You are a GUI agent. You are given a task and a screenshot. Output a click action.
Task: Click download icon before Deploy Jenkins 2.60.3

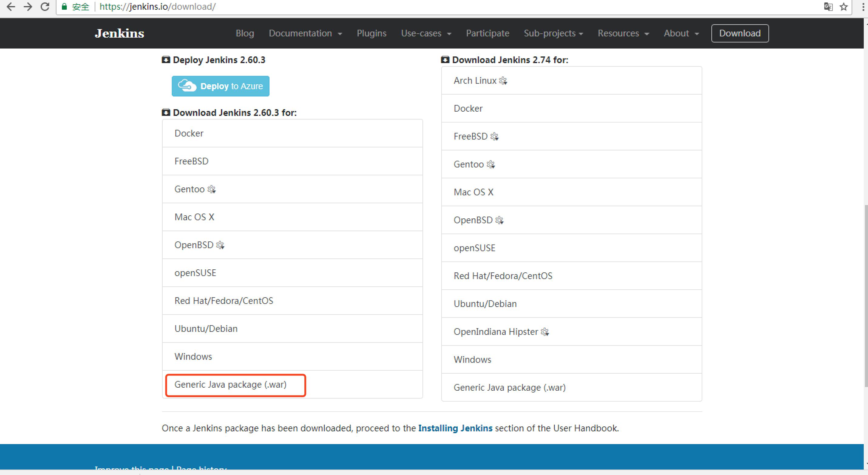(166, 60)
